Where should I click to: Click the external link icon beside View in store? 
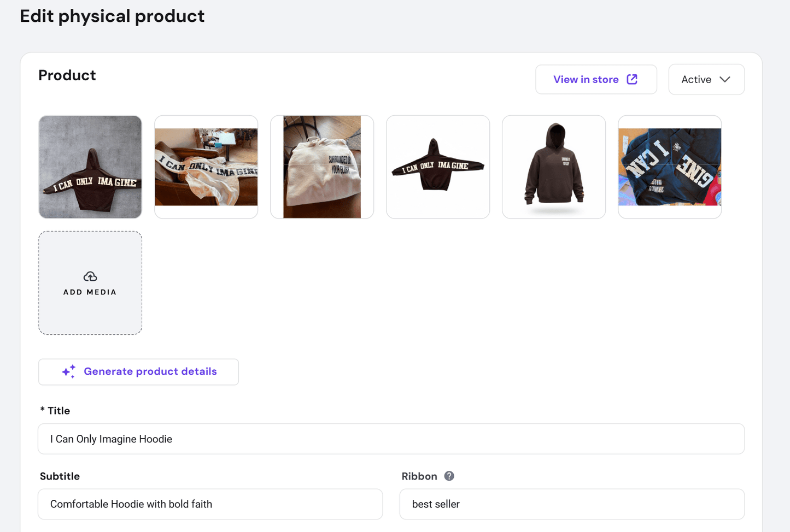click(632, 79)
